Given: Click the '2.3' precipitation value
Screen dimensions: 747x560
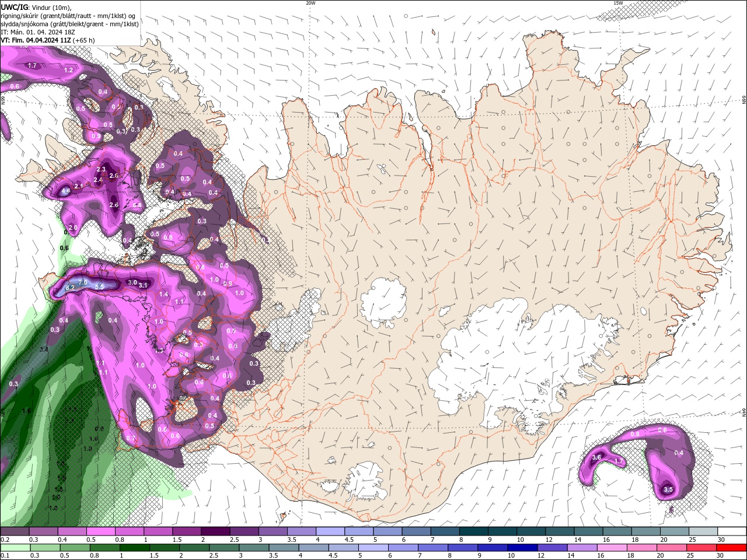Looking at the screenshot, I should (101, 170).
